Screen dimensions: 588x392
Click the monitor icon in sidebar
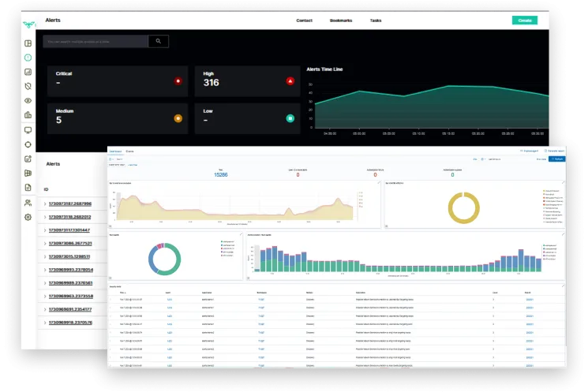[x=28, y=129]
